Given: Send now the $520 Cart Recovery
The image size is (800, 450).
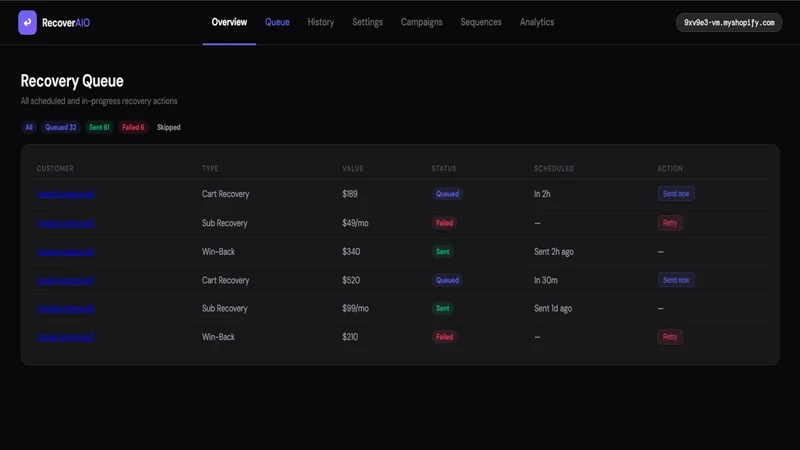Looking at the screenshot, I should pyautogui.click(x=676, y=280).
